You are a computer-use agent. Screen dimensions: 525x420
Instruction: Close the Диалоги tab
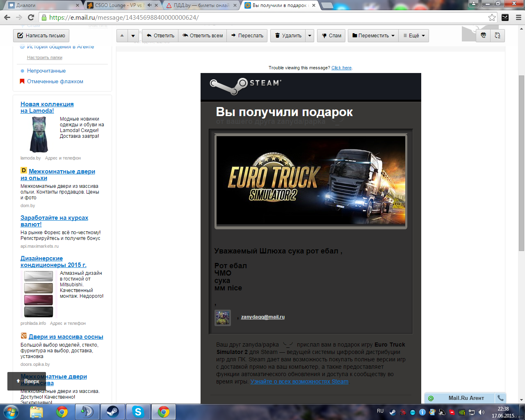click(x=78, y=5)
